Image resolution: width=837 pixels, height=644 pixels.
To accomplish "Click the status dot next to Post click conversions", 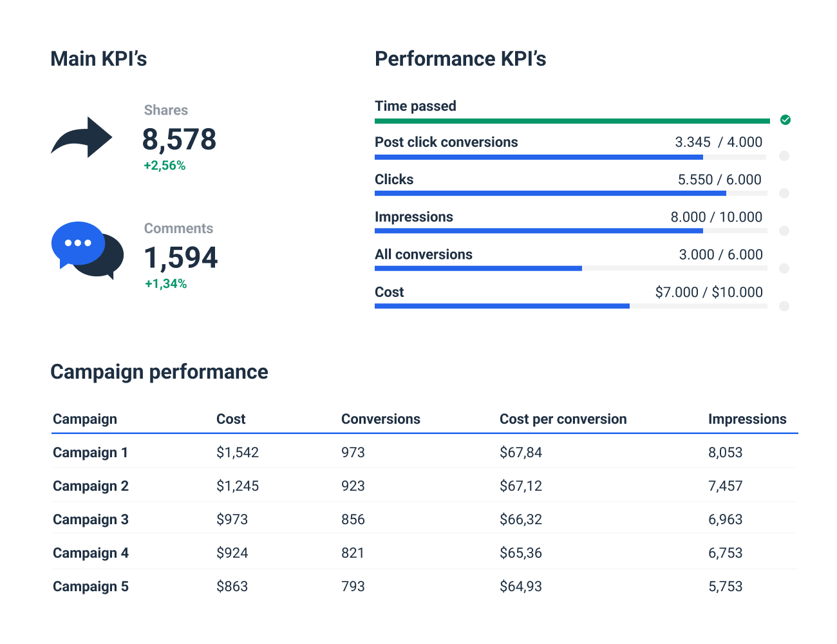I will (x=784, y=155).
